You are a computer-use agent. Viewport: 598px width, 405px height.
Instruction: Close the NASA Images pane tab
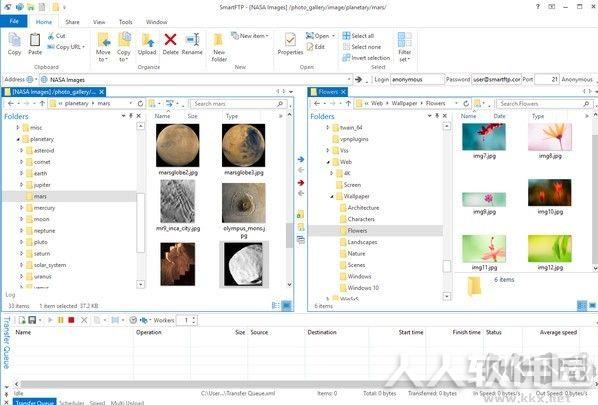click(101, 92)
